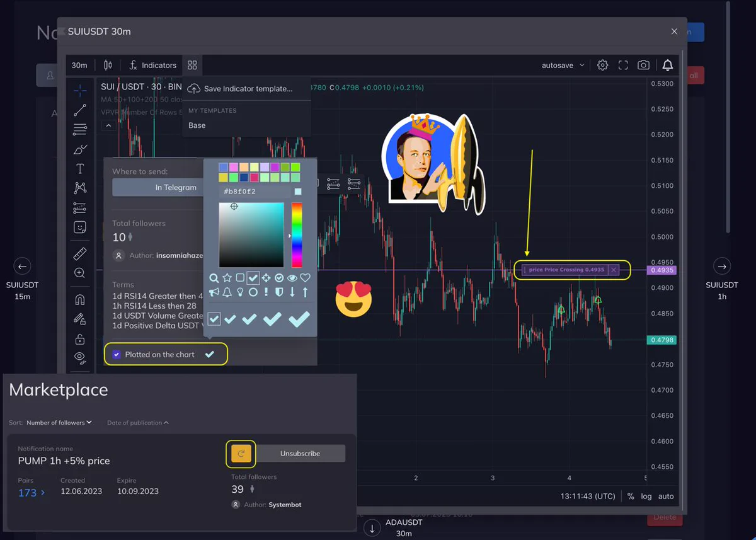Expand the 173 pairs link
This screenshot has width=756, height=540.
pos(31,493)
